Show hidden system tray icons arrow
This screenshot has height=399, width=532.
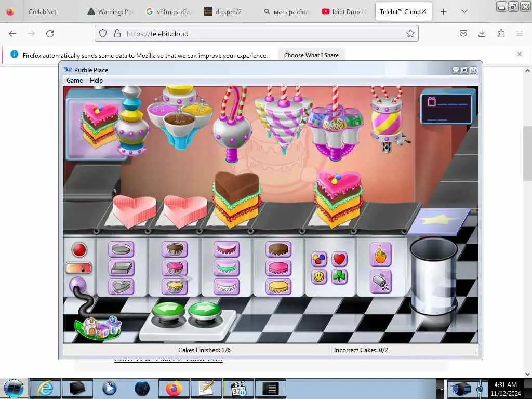pos(442,389)
